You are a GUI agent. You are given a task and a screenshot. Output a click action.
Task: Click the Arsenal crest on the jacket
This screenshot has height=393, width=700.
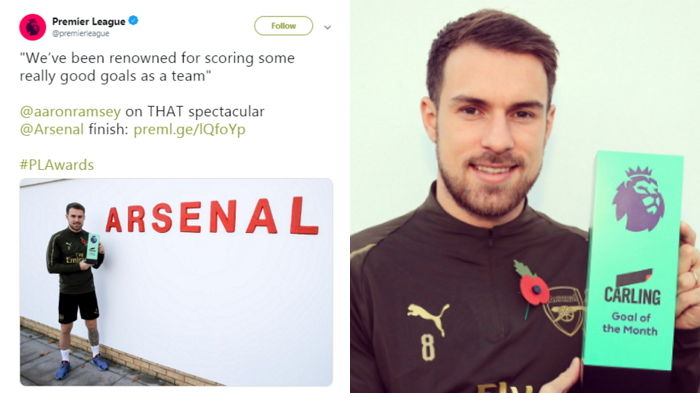pyautogui.click(x=563, y=311)
